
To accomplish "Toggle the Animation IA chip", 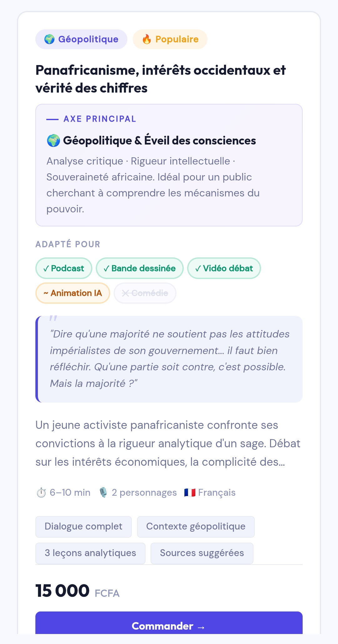I will point(73,293).
